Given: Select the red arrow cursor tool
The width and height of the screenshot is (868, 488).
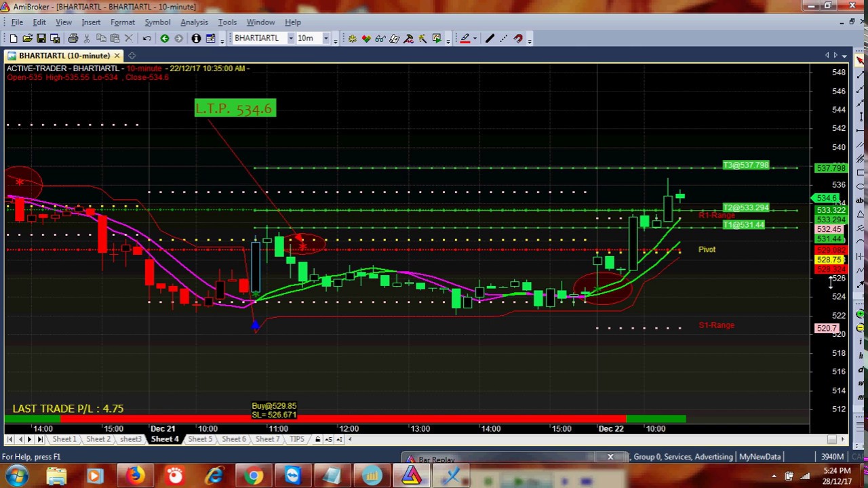Looking at the screenshot, I should click(x=860, y=61).
